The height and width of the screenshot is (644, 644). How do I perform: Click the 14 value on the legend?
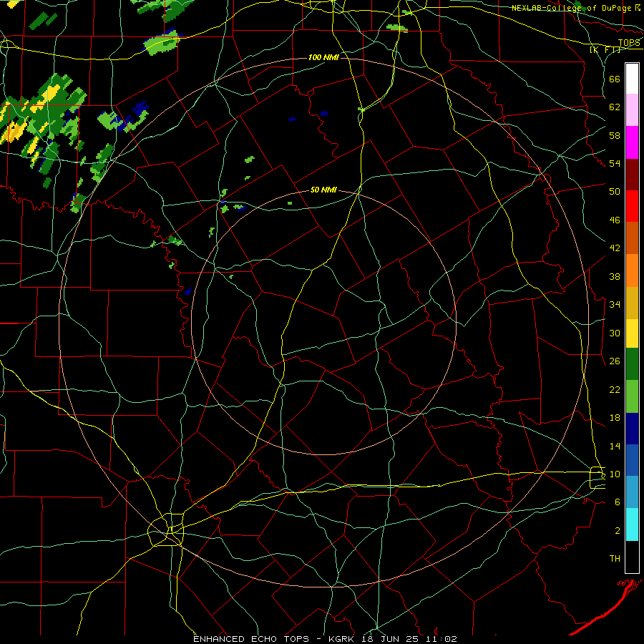click(x=615, y=446)
